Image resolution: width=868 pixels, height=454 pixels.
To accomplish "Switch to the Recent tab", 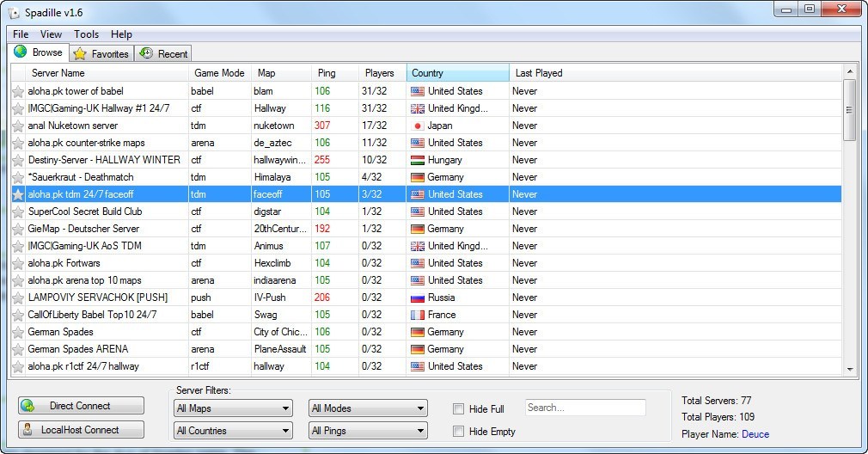I will (x=164, y=53).
